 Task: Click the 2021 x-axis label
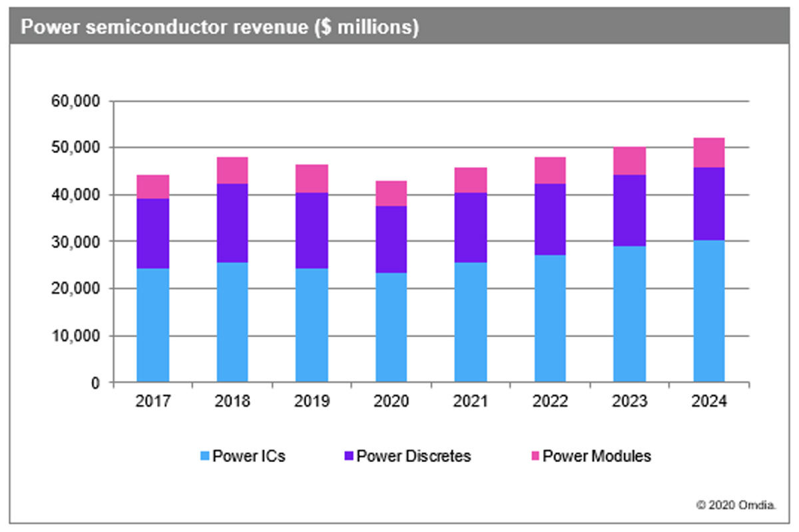click(x=471, y=401)
